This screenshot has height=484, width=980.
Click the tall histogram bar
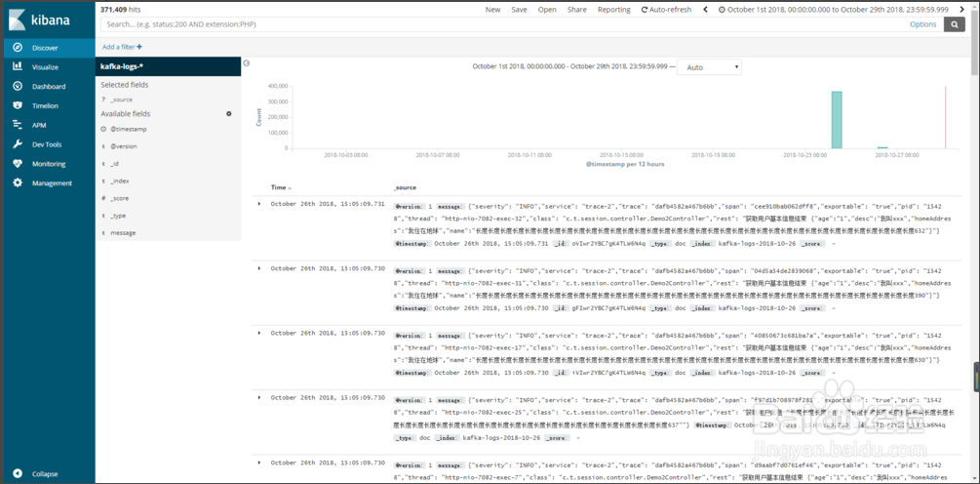click(x=837, y=120)
